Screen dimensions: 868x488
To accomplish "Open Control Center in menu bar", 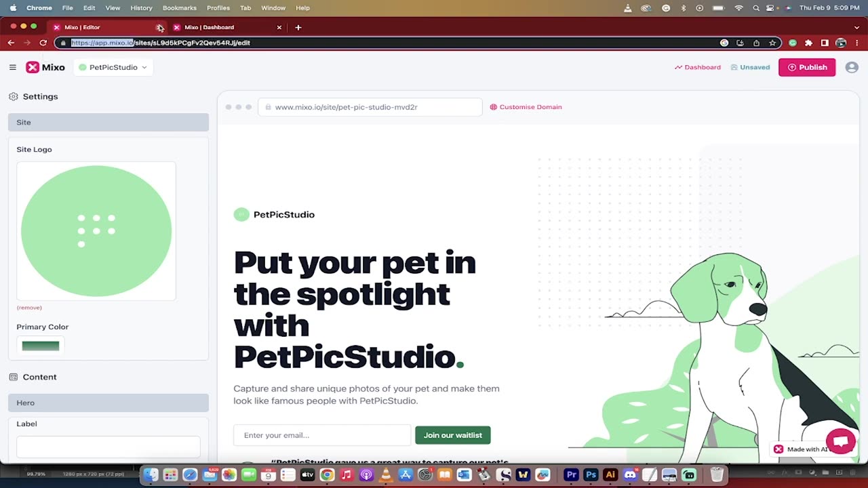I will [770, 8].
